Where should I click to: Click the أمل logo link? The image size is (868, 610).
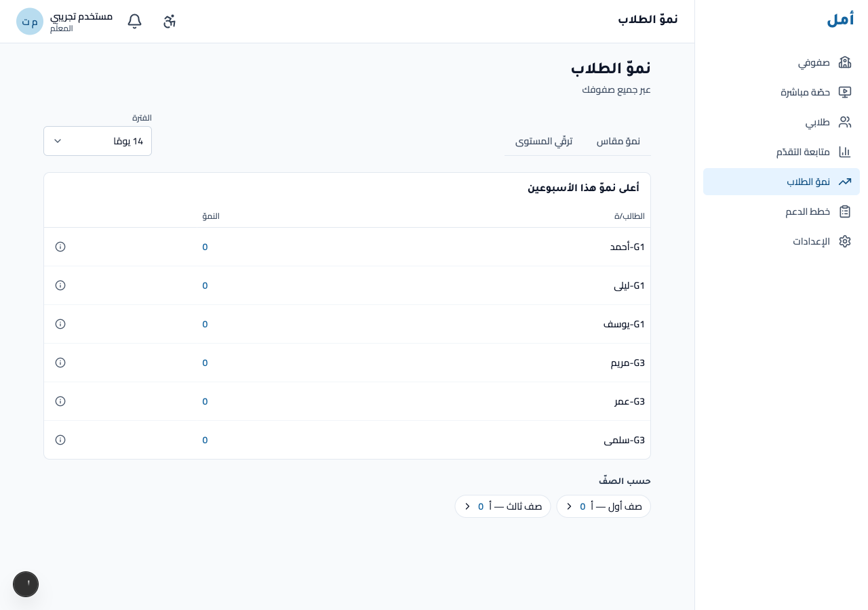(x=840, y=20)
